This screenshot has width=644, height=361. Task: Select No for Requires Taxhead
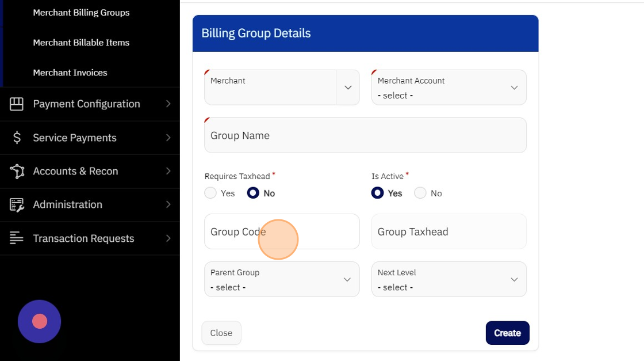(x=253, y=193)
